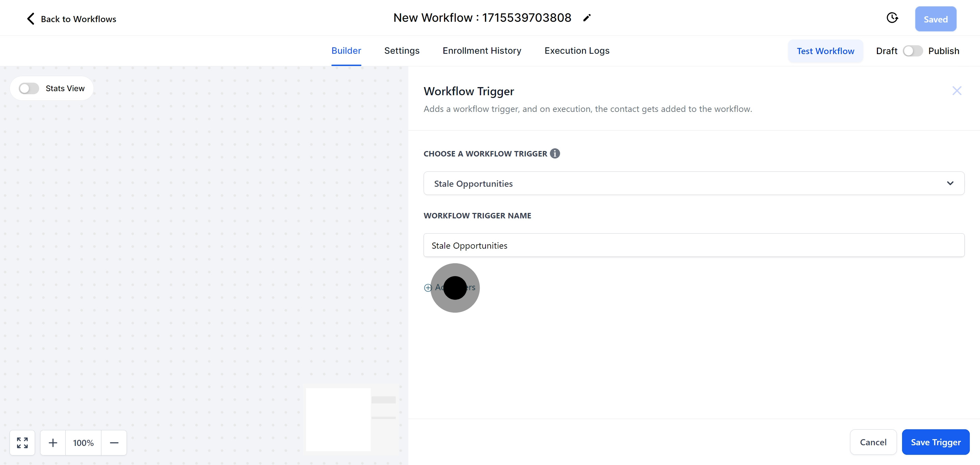
Task: Click the Test Workflow button
Action: click(x=825, y=51)
